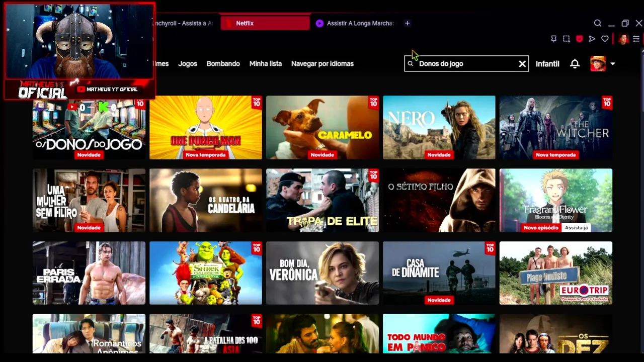Switch to the Crunchyroll browser tab
Viewport: 644px width, 362px height.
tap(184, 23)
